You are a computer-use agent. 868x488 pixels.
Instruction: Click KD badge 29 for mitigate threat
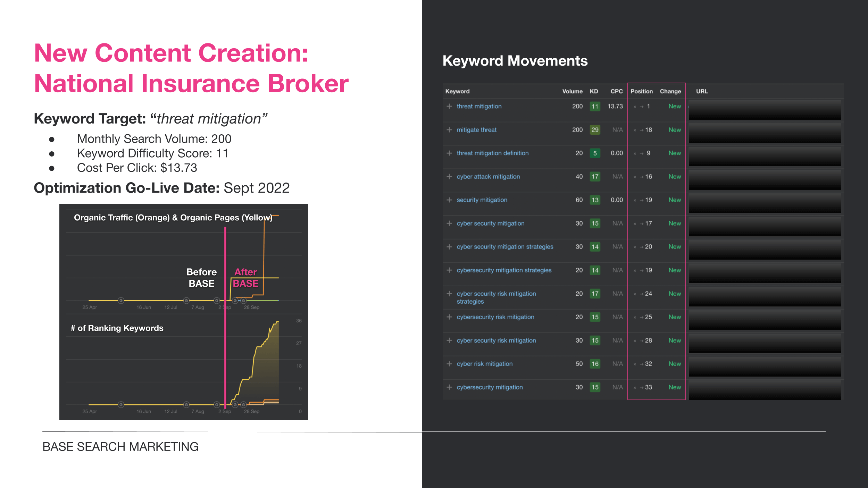click(595, 130)
